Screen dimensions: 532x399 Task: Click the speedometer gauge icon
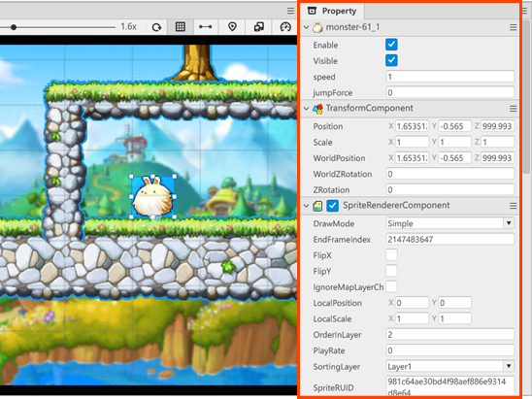click(285, 27)
